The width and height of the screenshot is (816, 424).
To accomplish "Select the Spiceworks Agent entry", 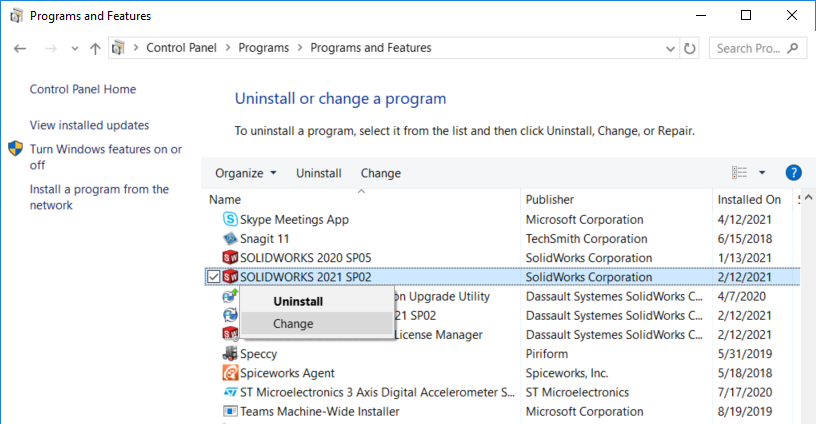I will coord(287,373).
